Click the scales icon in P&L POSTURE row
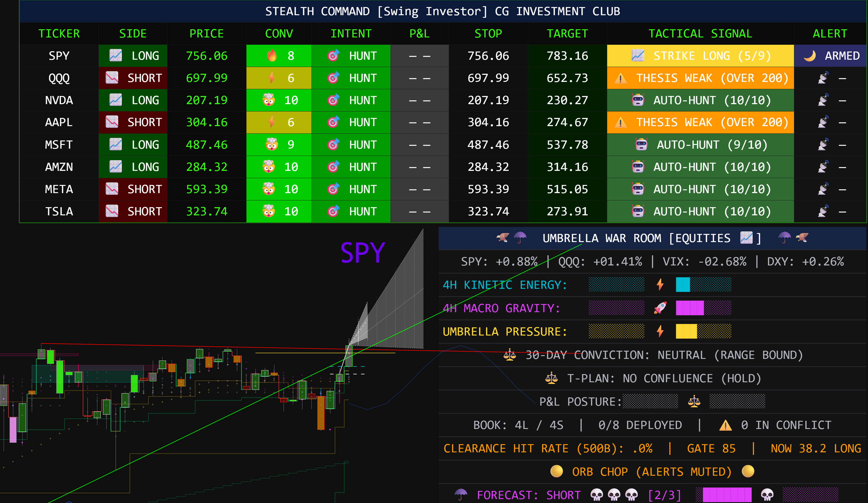Image resolution: width=868 pixels, height=503 pixels. coord(694,401)
